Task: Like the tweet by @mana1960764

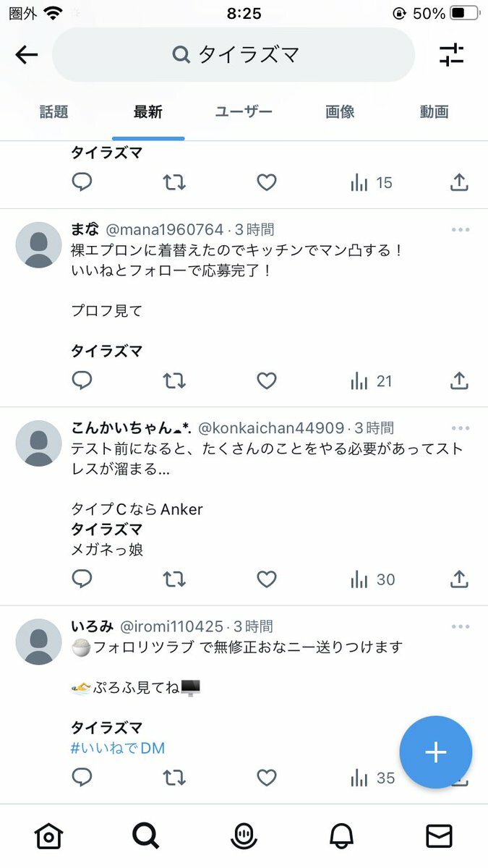Action: click(x=267, y=380)
